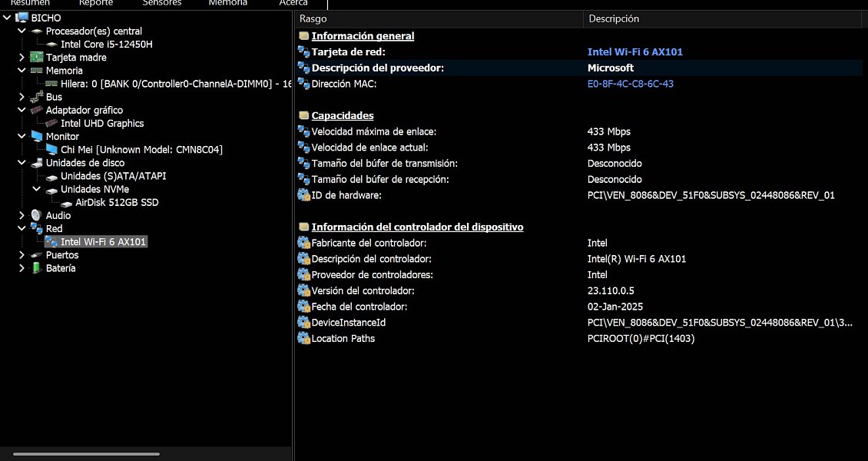This screenshot has height=461, width=868.
Task: Click icon next to ID de hardware
Action: [x=303, y=195]
